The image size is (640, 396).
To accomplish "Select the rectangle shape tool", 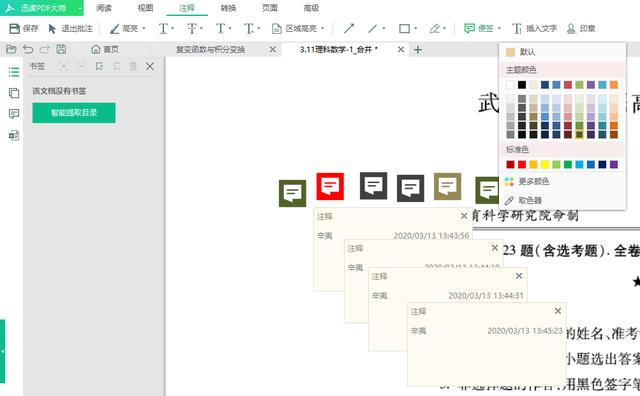I will point(404,29).
